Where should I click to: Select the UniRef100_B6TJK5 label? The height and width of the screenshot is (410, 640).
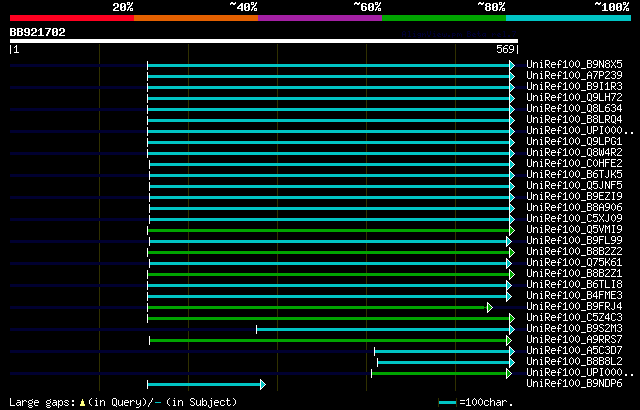click(x=574, y=175)
